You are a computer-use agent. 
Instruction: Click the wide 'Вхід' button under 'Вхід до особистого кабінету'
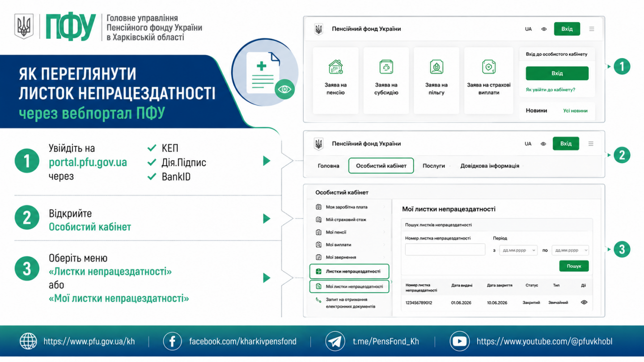tap(557, 73)
